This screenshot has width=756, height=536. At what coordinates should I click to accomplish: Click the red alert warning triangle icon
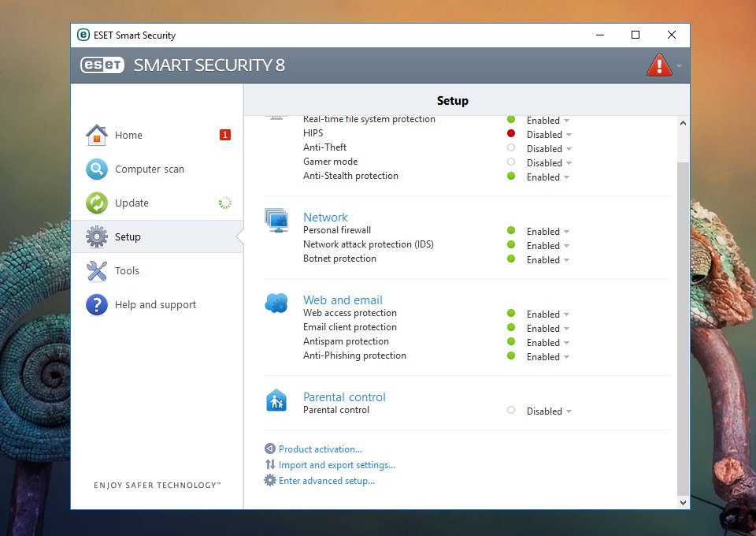point(659,65)
